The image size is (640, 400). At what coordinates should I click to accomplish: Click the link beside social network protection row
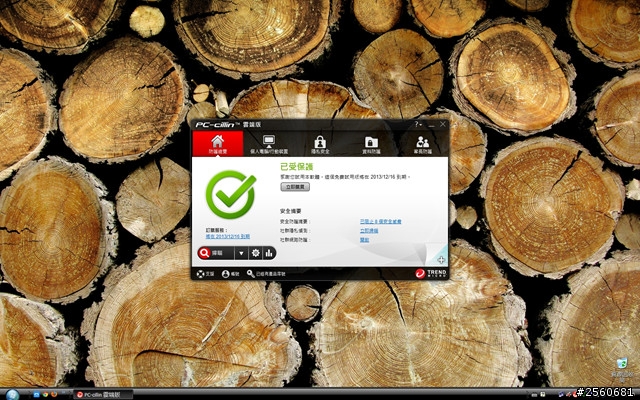tap(364, 240)
